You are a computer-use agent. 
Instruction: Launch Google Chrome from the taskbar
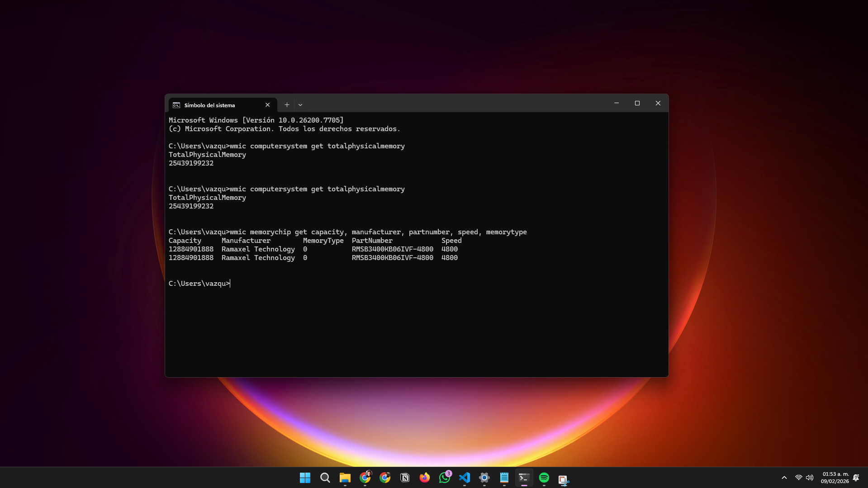coord(365,478)
